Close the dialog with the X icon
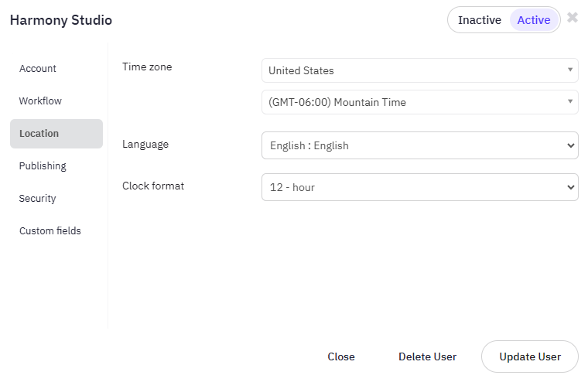 [x=573, y=17]
